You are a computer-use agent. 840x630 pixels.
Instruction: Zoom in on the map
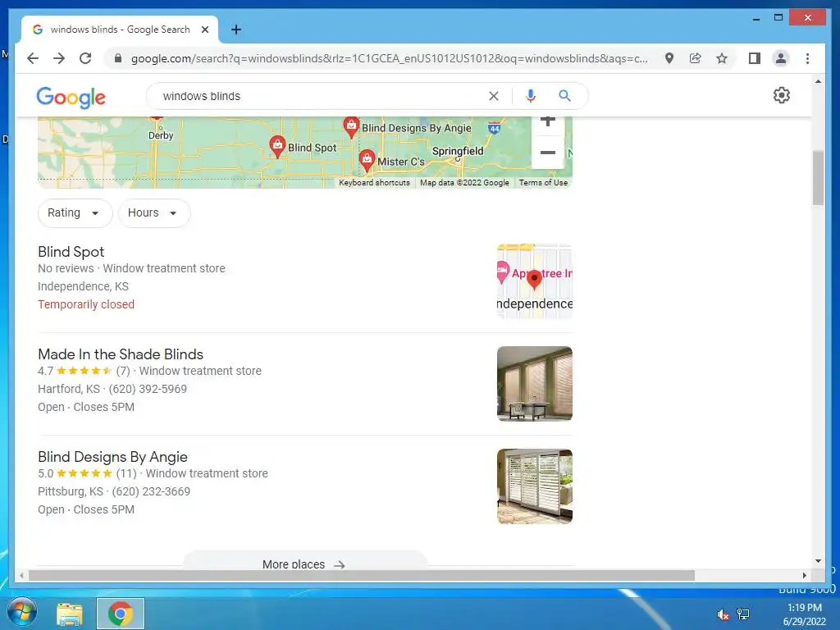[547, 122]
